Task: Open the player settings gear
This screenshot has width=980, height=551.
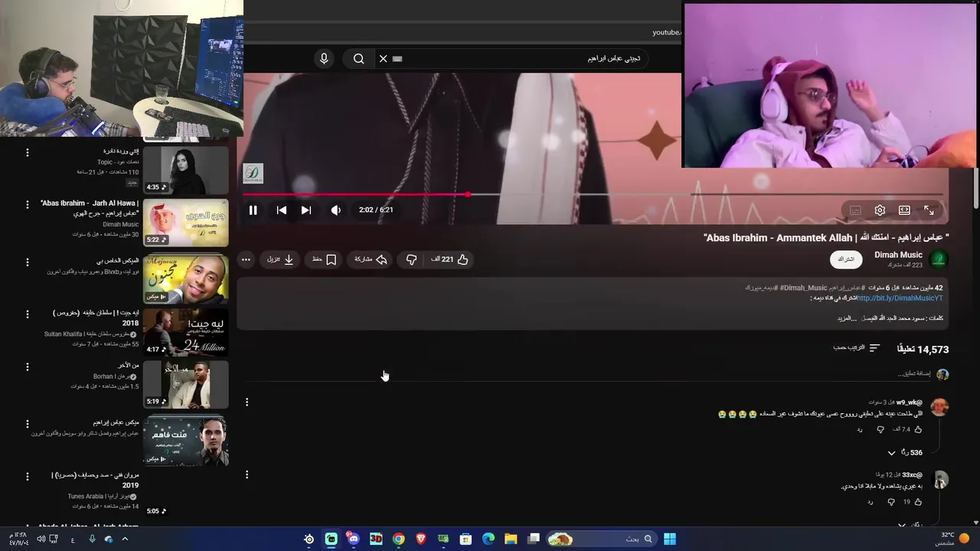Action: click(880, 210)
